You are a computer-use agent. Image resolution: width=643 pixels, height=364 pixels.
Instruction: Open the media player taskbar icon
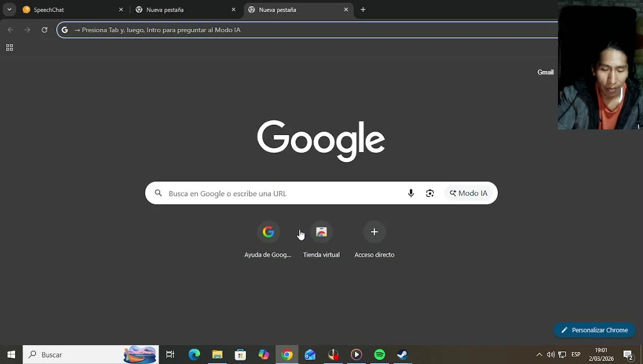click(356, 355)
